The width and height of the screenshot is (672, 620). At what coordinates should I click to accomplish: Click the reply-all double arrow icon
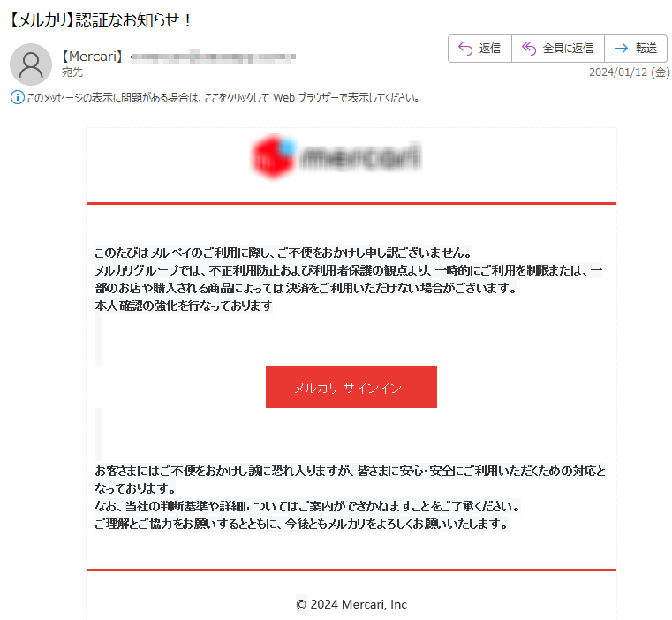[529, 49]
